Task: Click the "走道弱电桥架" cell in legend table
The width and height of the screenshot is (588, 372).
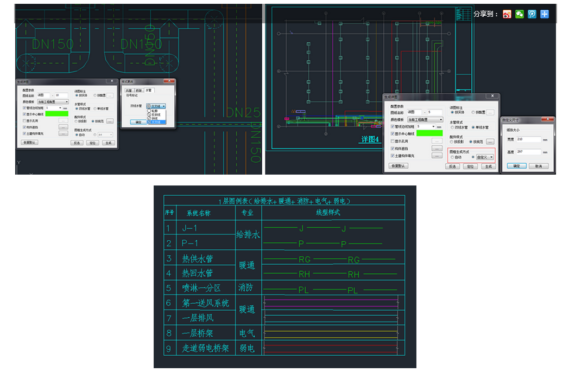Action: coord(205,348)
